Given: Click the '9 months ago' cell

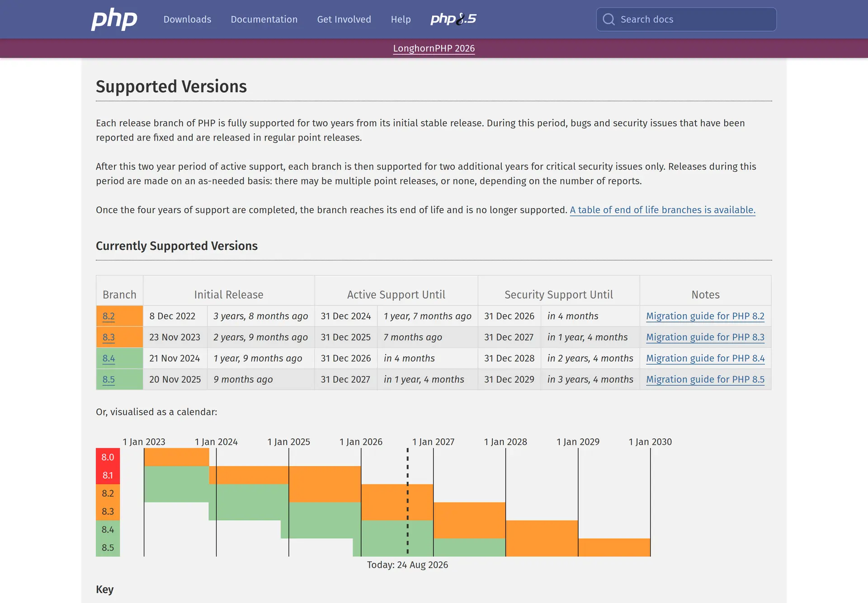Looking at the screenshot, I should pos(261,380).
